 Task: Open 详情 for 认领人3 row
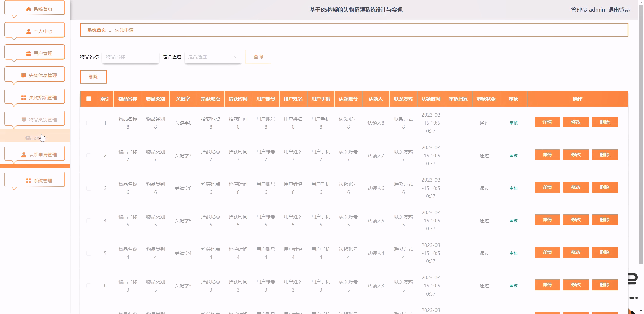tap(547, 285)
